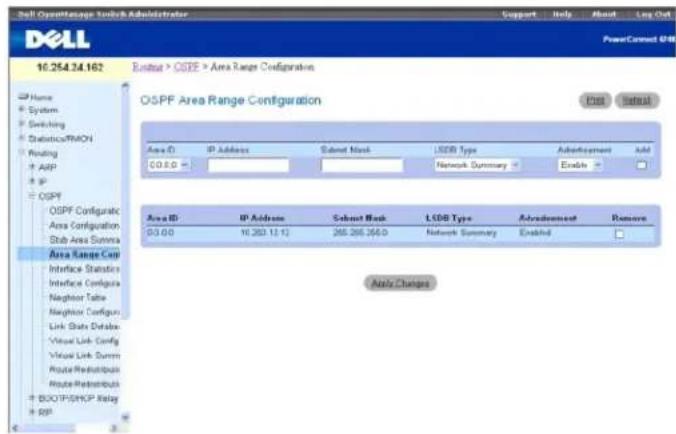The width and height of the screenshot is (676, 434).
Task: Click Log Out in top bar
Action: (654, 14)
